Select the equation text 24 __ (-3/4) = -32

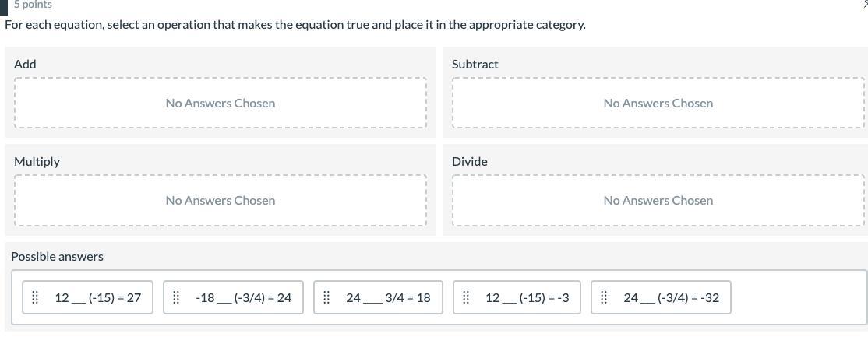coord(671,297)
